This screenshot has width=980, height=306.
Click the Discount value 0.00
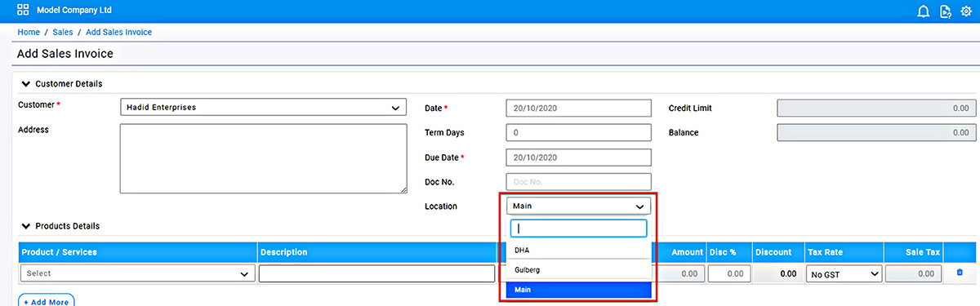[787, 274]
